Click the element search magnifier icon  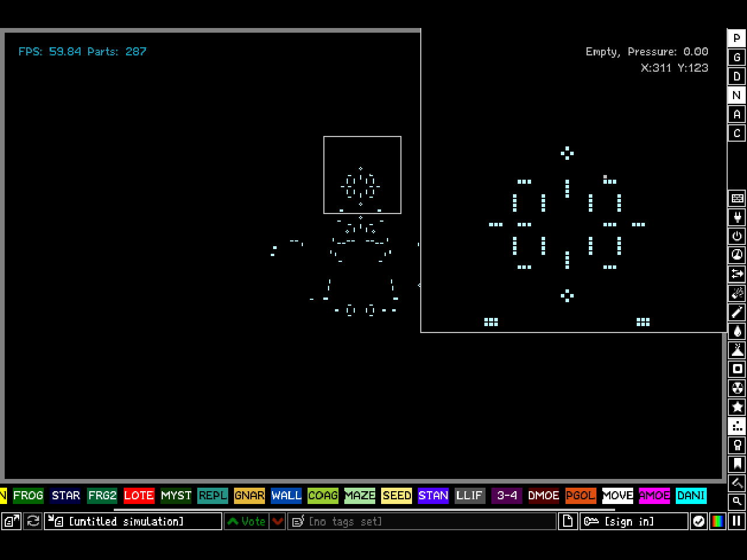(x=737, y=501)
